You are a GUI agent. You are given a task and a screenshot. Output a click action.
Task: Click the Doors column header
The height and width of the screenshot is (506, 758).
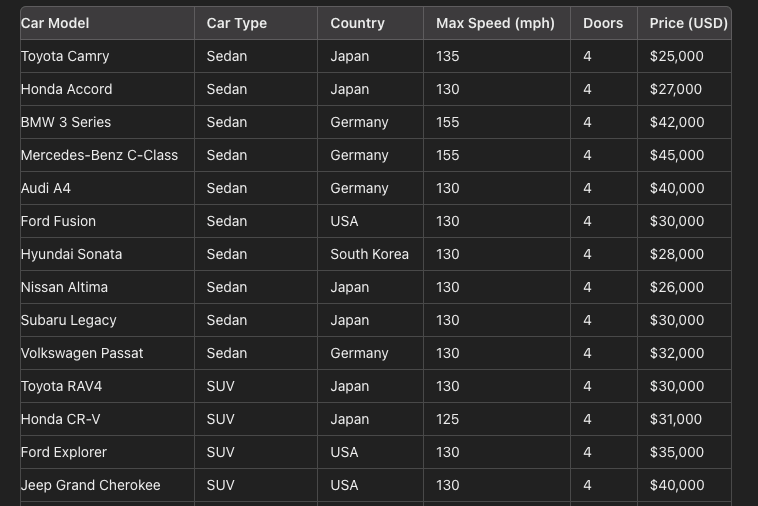(x=603, y=23)
